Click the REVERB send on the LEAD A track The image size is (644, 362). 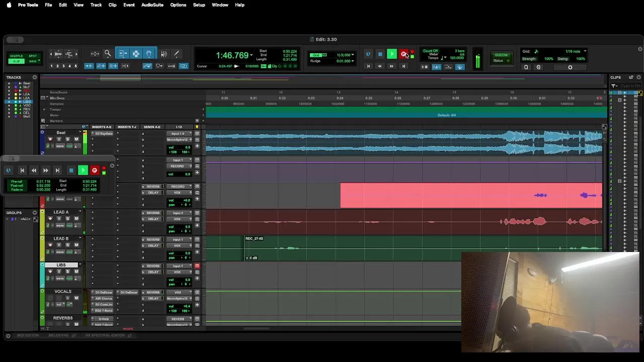[x=152, y=213]
